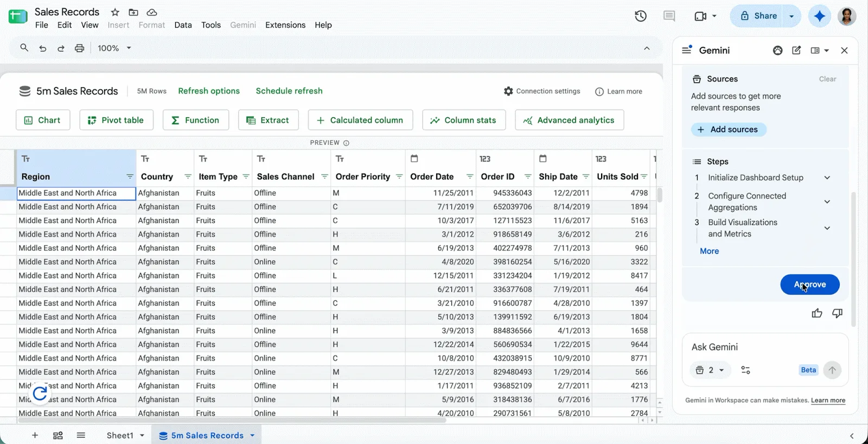The image size is (868, 444).
Task: Expand the Build Visualizations and Metrics step
Action: (827, 228)
